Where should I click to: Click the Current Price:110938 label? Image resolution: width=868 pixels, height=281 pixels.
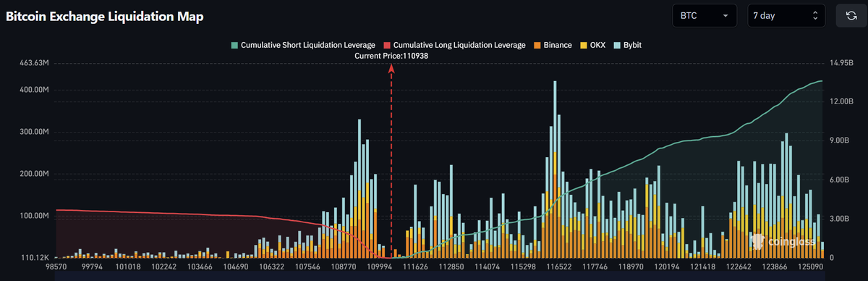(391, 56)
